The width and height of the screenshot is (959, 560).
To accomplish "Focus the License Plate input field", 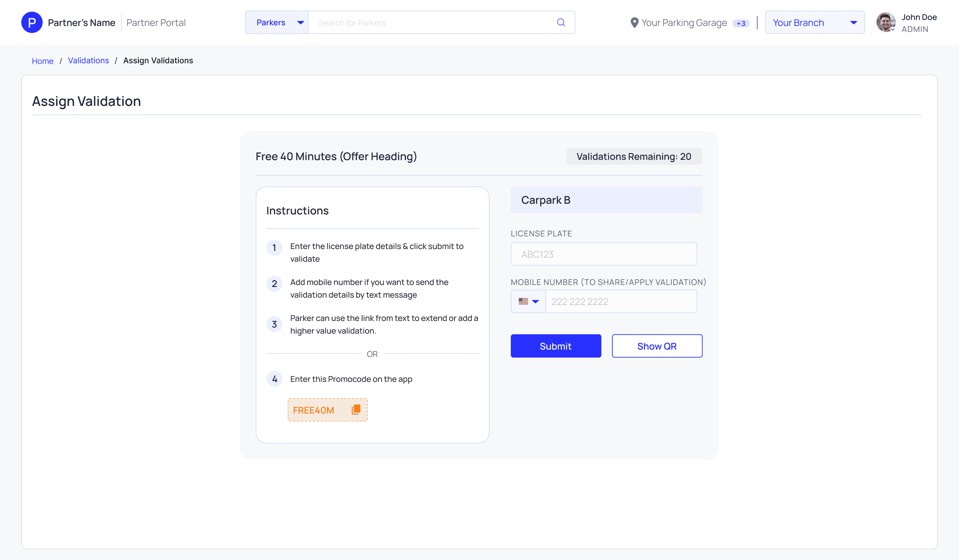I will [x=603, y=254].
